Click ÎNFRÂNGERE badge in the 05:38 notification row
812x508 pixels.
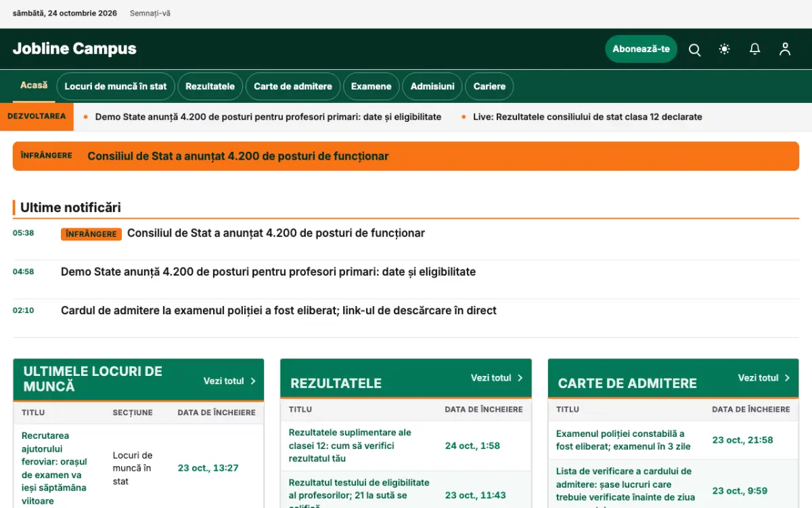(x=91, y=234)
